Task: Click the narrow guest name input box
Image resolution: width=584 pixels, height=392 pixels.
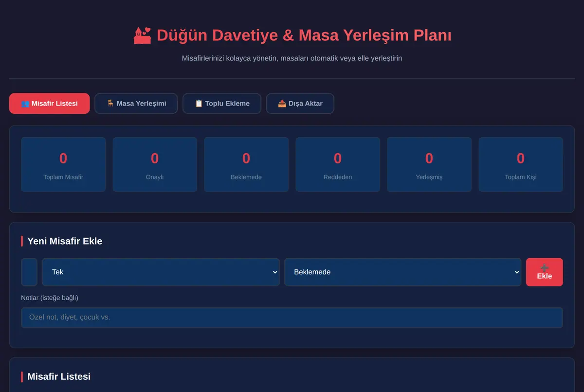Action: tap(29, 272)
